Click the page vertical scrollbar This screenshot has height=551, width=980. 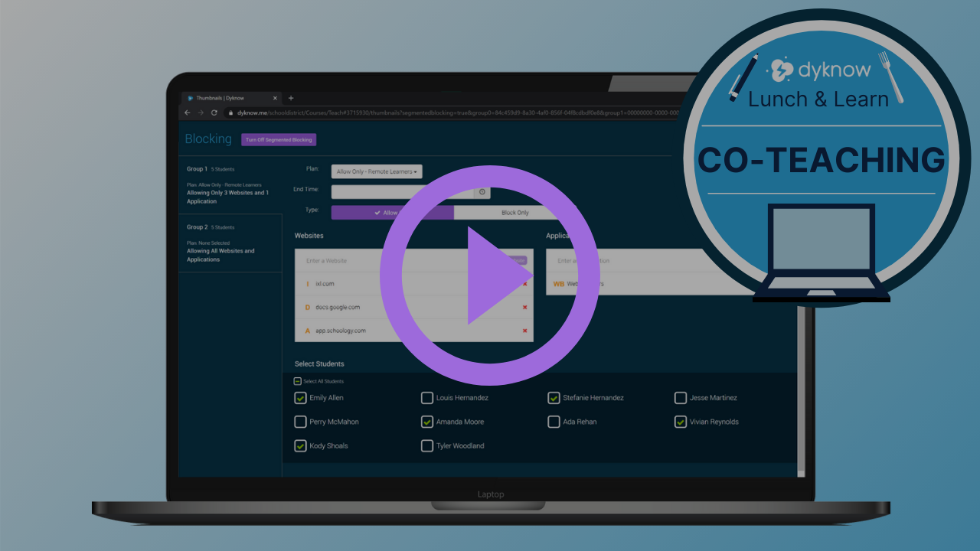click(802, 390)
